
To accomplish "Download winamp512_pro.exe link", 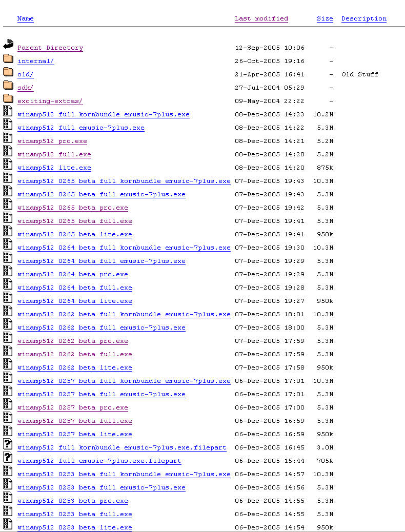I will coord(52,141).
